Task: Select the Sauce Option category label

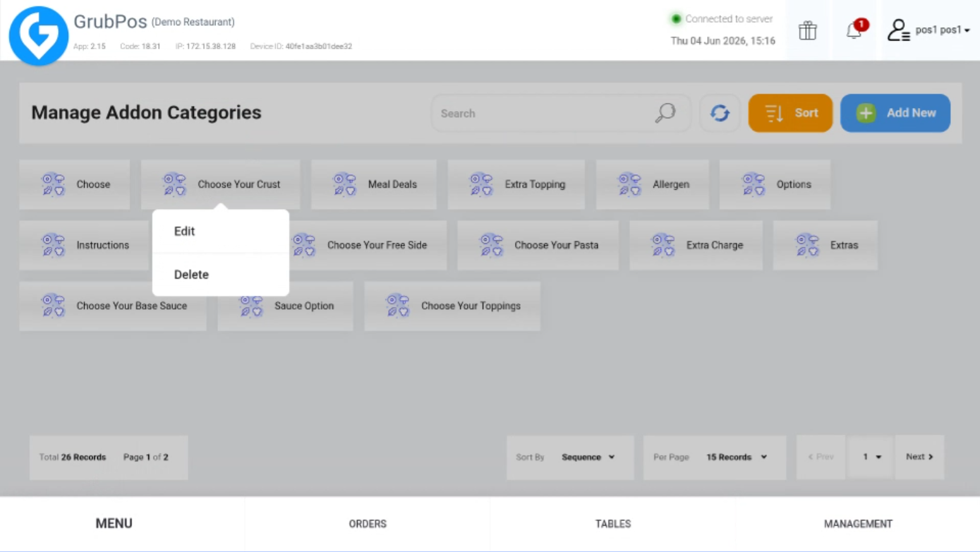Action: pos(304,306)
